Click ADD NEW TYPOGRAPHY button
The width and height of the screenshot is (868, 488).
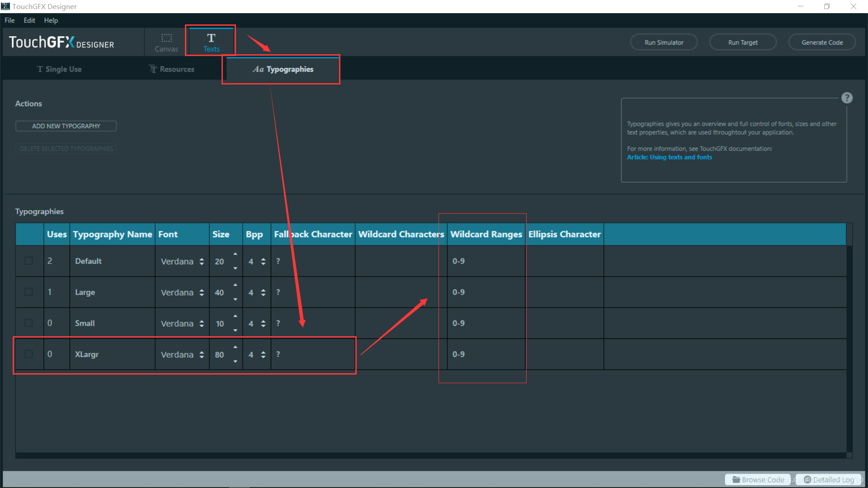(66, 126)
